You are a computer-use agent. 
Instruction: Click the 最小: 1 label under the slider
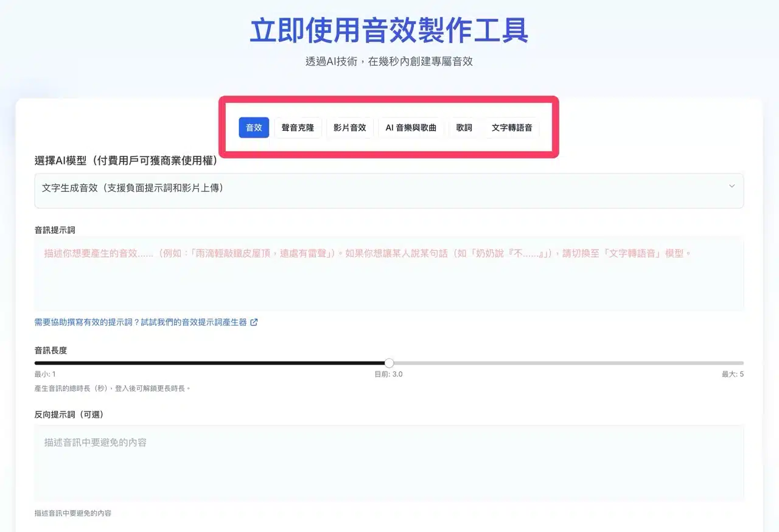coord(45,374)
